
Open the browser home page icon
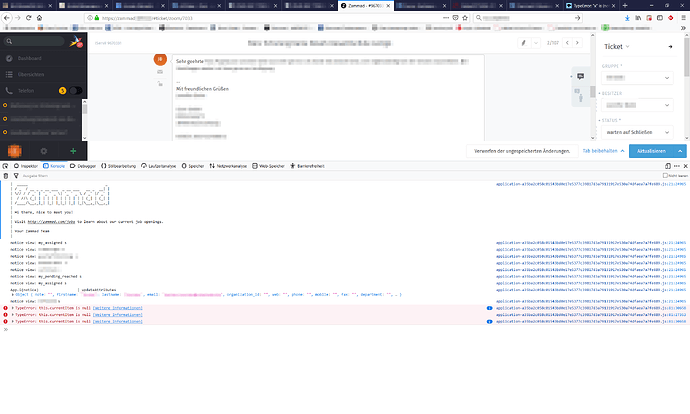point(39,18)
